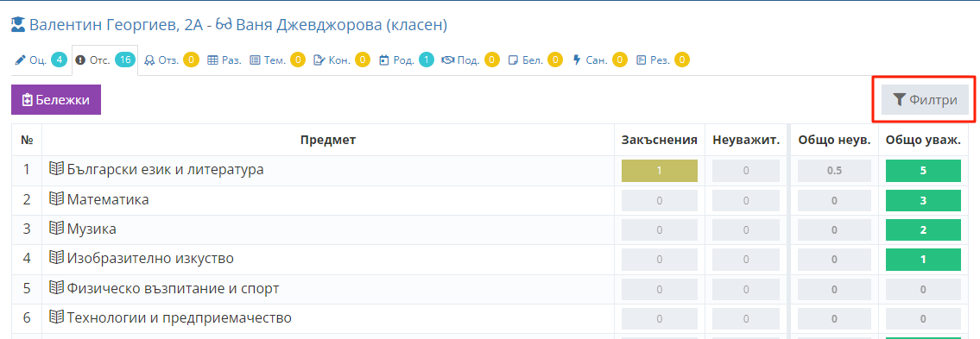980x339 pixels.
Task: Open the Сан. sanctions tab
Action: 599,60
